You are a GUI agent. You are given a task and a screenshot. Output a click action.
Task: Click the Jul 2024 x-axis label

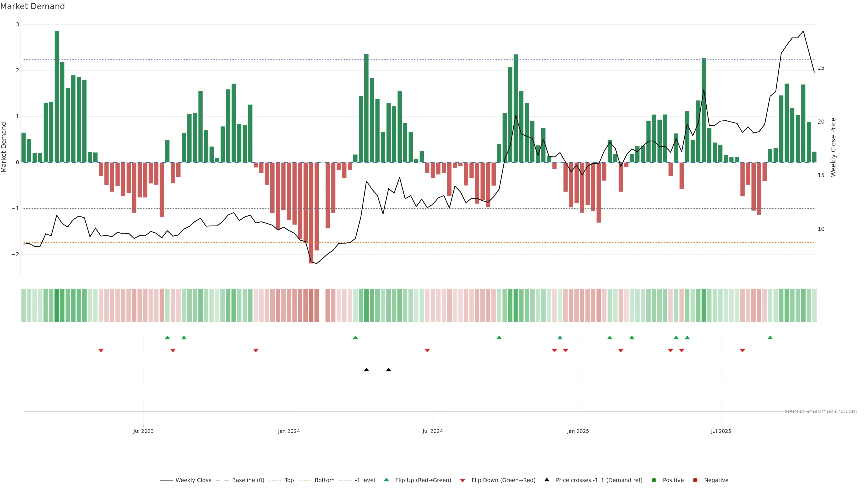[433, 431]
